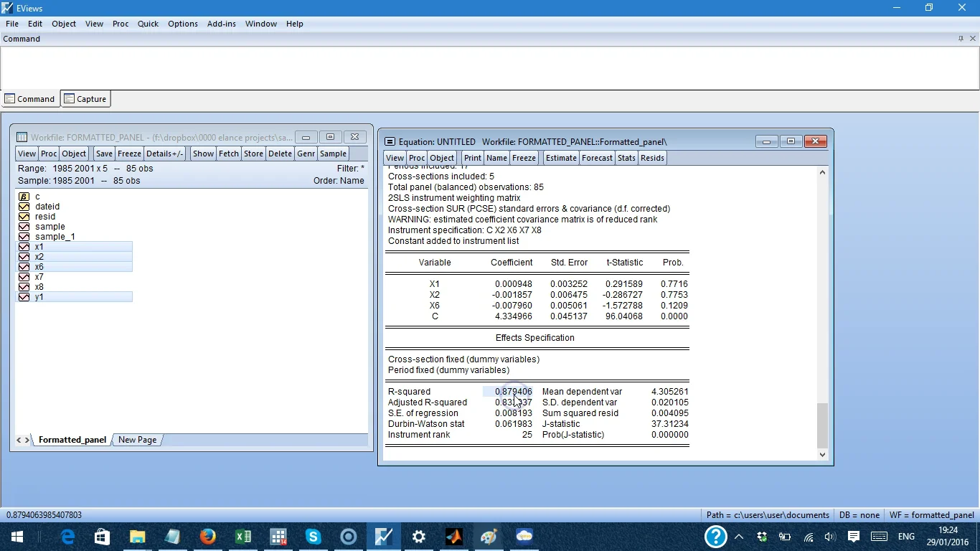Click Fetch in the workfile toolbar
The height and width of the screenshot is (551, 980).
(229, 154)
